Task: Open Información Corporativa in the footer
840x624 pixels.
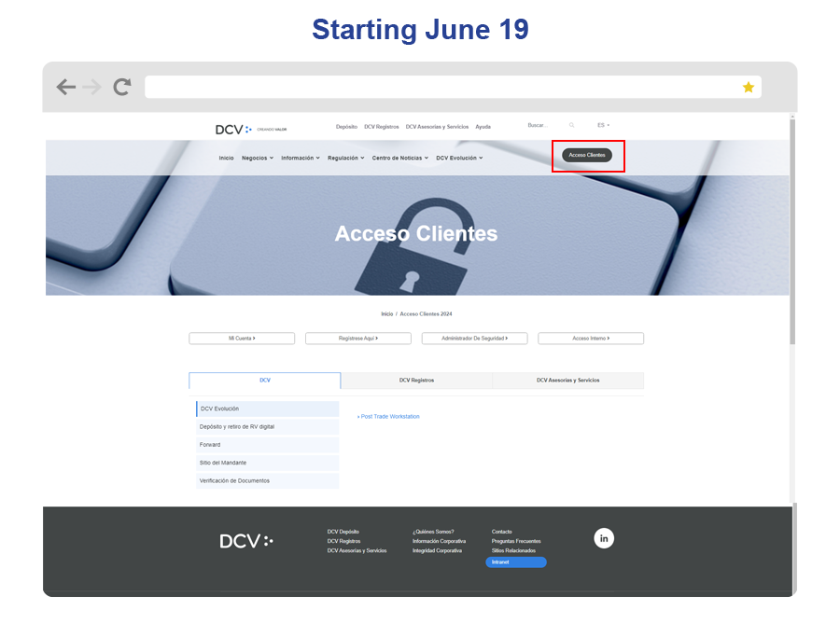Action: coord(439,541)
